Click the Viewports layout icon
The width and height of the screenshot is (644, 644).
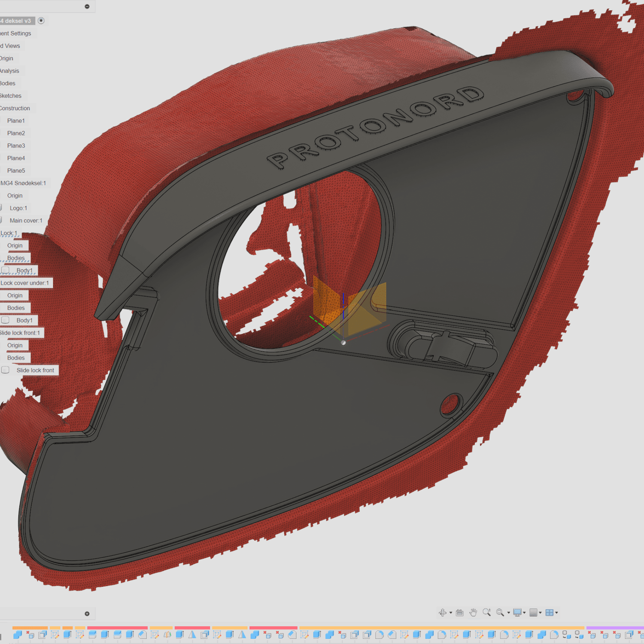click(x=549, y=613)
